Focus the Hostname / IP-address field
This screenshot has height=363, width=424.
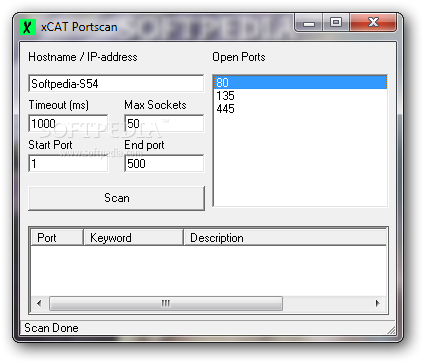pos(116,83)
